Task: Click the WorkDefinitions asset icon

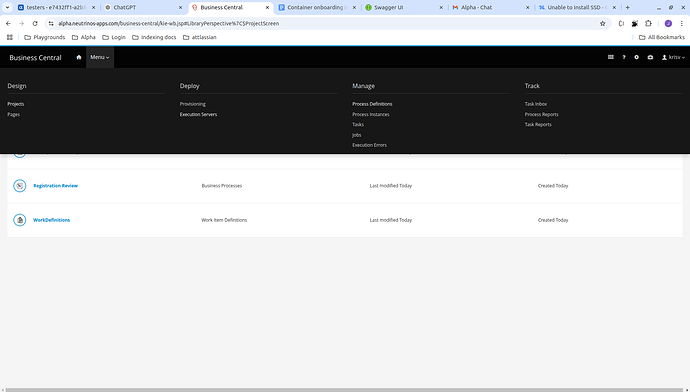Action: point(19,220)
